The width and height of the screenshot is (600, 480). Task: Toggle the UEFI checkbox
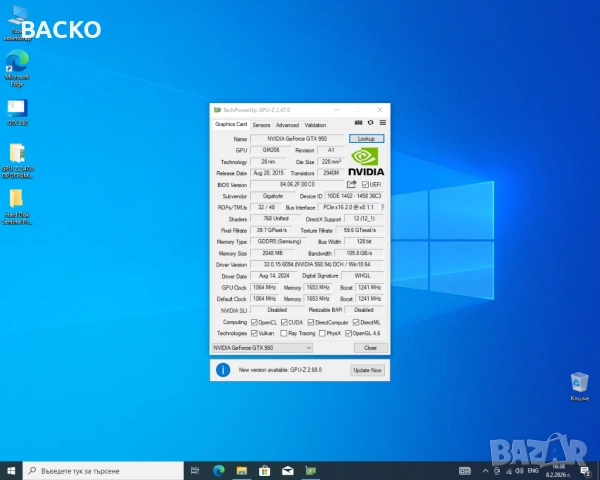click(365, 185)
